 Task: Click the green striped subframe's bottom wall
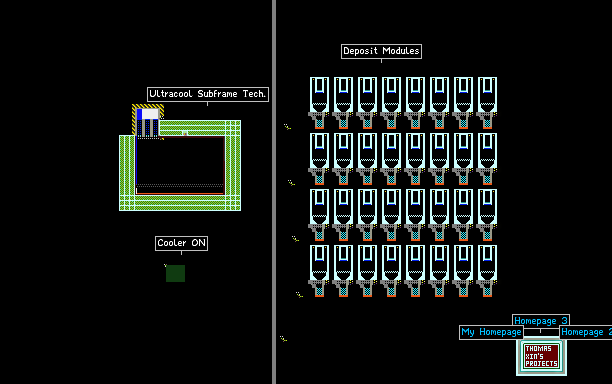pyautogui.click(x=180, y=203)
